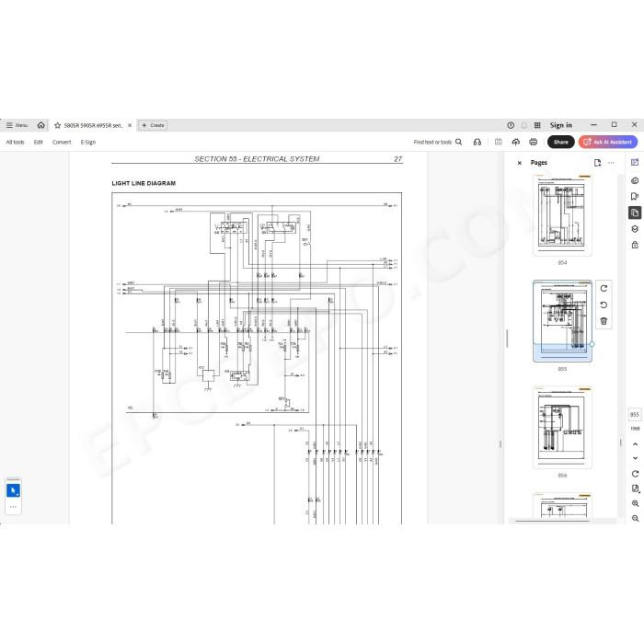Open the AI assistant panel icon in right rail

click(x=635, y=163)
